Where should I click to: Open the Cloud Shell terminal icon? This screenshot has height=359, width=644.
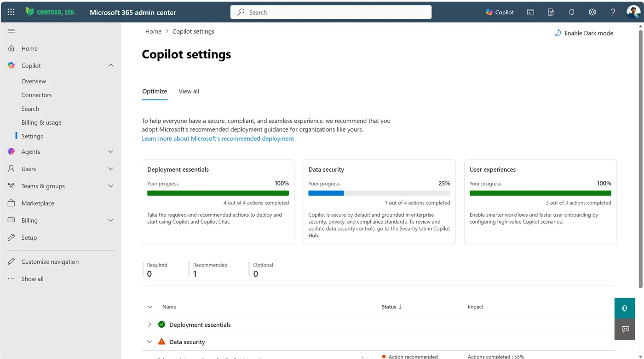tap(530, 12)
